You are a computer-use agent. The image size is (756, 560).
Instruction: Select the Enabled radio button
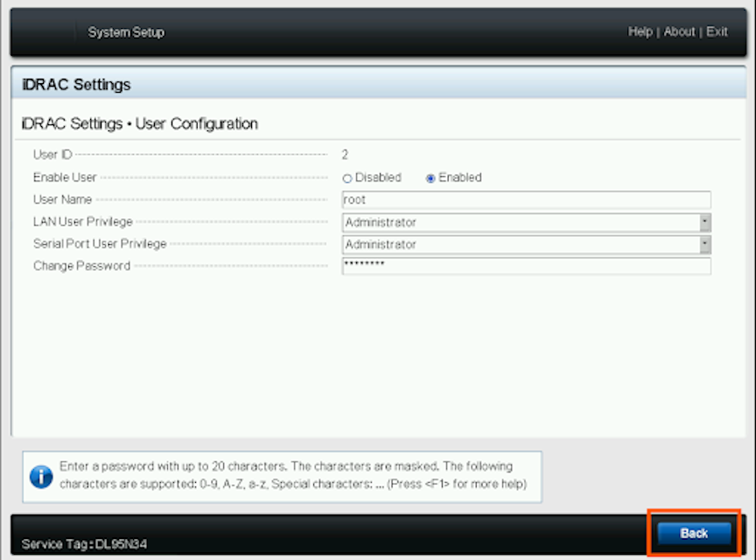click(430, 178)
